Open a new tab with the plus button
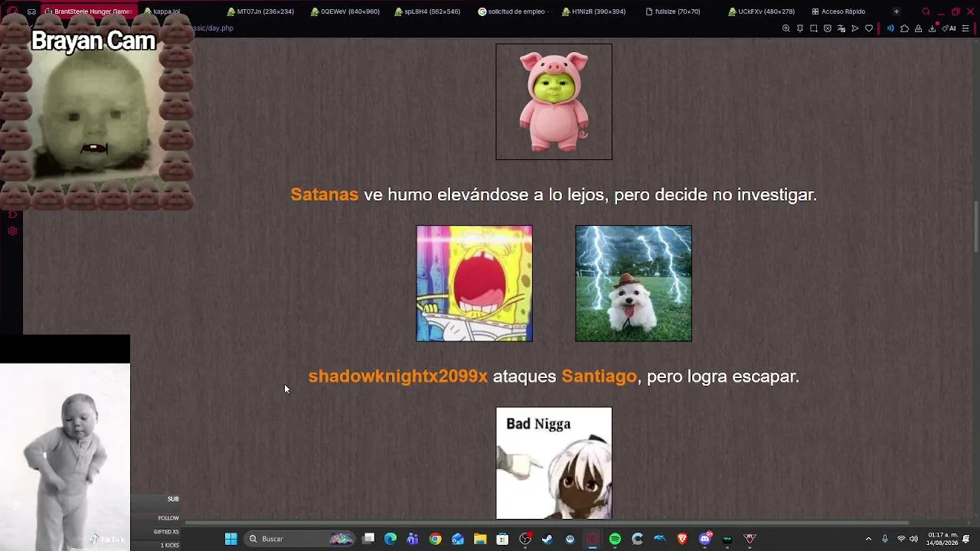 [897, 11]
